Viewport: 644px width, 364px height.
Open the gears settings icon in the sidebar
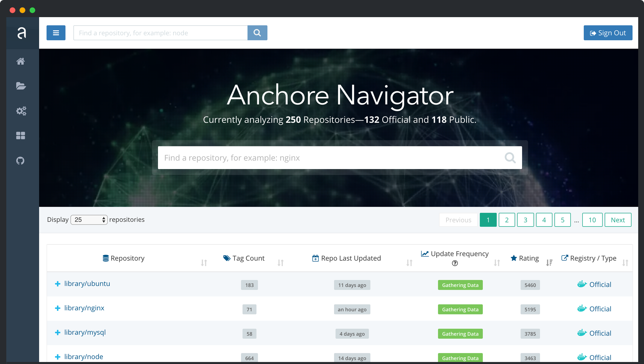point(21,111)
